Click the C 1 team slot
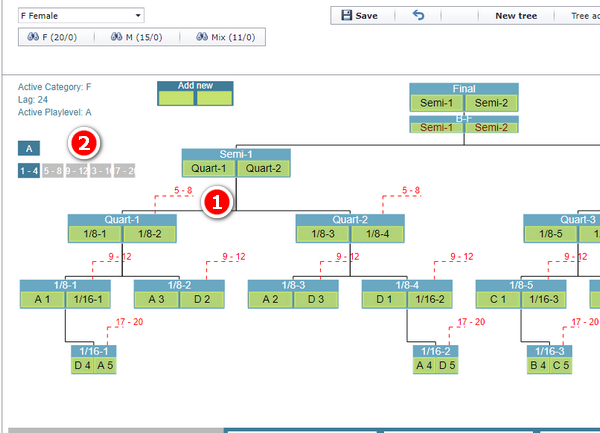 (x=498, y=299)
